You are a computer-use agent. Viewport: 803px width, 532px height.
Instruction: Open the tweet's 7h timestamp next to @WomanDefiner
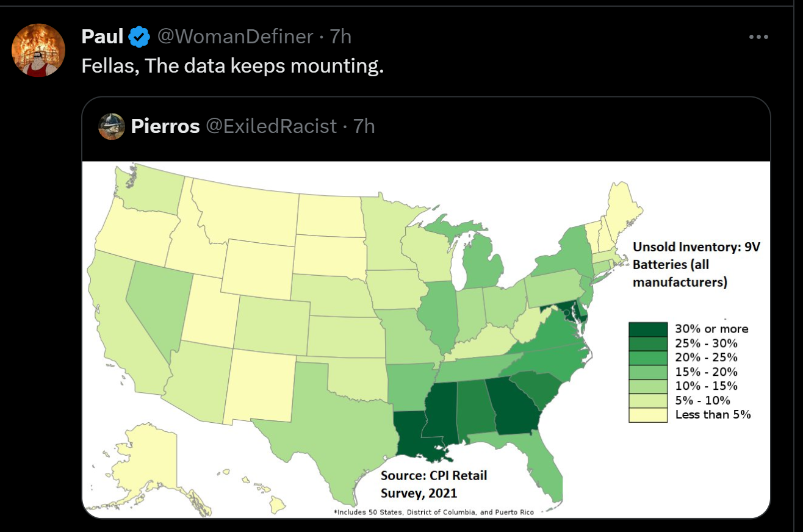[340, 37]
